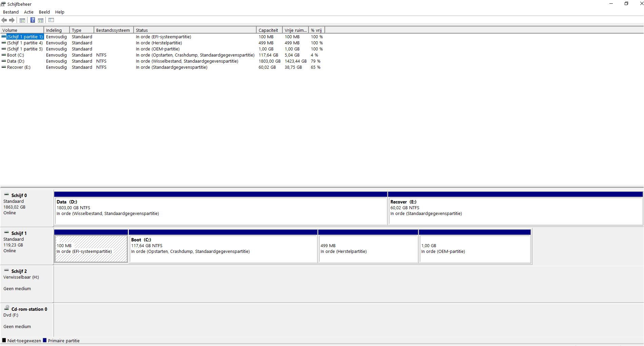This screenshot has height=346, width=644.
Task: Select the Boot (C:) row in the volume list
Action: pos(162,55)
